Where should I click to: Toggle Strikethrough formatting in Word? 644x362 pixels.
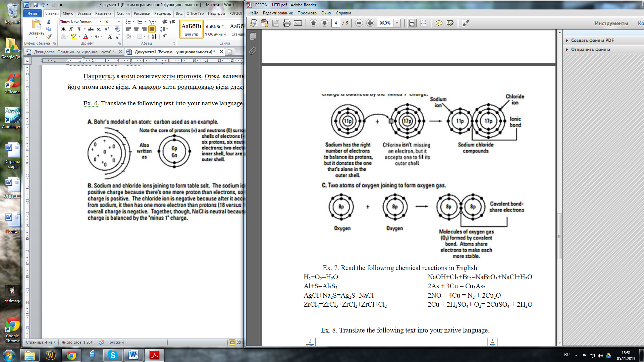[x=91, y=29]
